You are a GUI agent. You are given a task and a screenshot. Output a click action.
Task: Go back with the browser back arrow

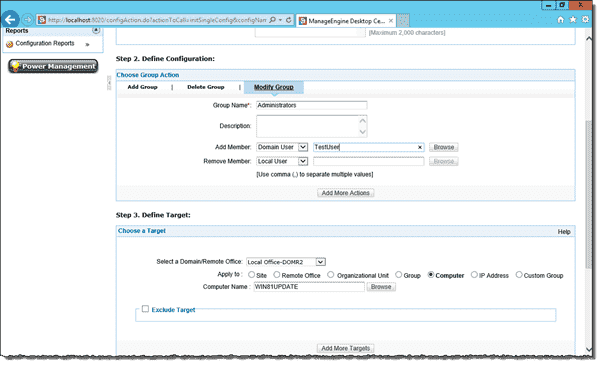[10, 20]
